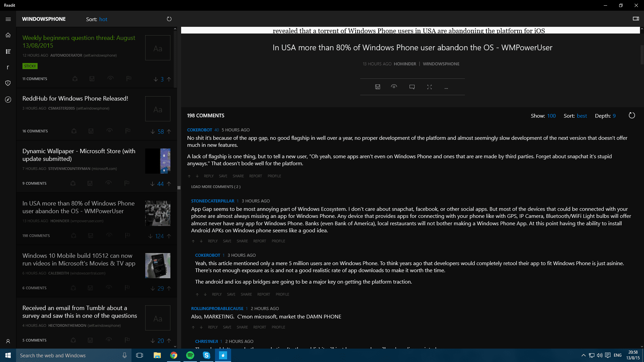Upvote the sticky Weekly beginners thread
The width and height of the screenshot is (644, 362).
(169, 79)
